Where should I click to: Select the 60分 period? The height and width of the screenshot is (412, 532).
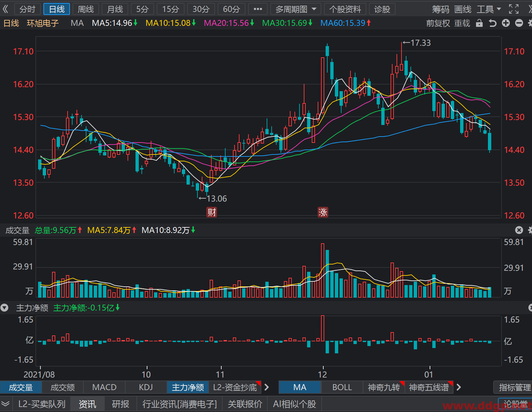[x=232, y=9]
